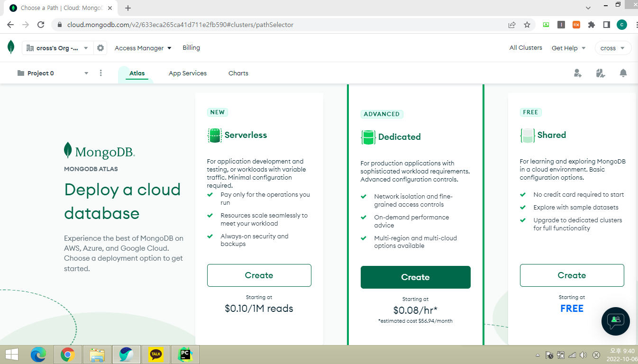Launch Microsoft Edge from the taskbar
This screenshot has height=364, width=638.
point(38,355)
